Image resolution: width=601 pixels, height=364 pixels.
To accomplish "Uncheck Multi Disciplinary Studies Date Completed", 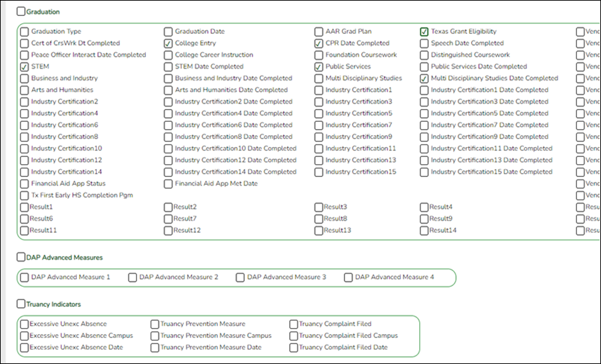I will pos(424,79).
